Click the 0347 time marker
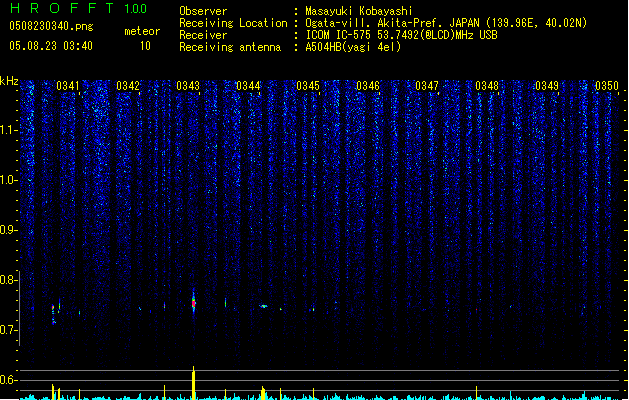This screenshot has height=400, width=629. pyautogui.click(x=427, y=86)
